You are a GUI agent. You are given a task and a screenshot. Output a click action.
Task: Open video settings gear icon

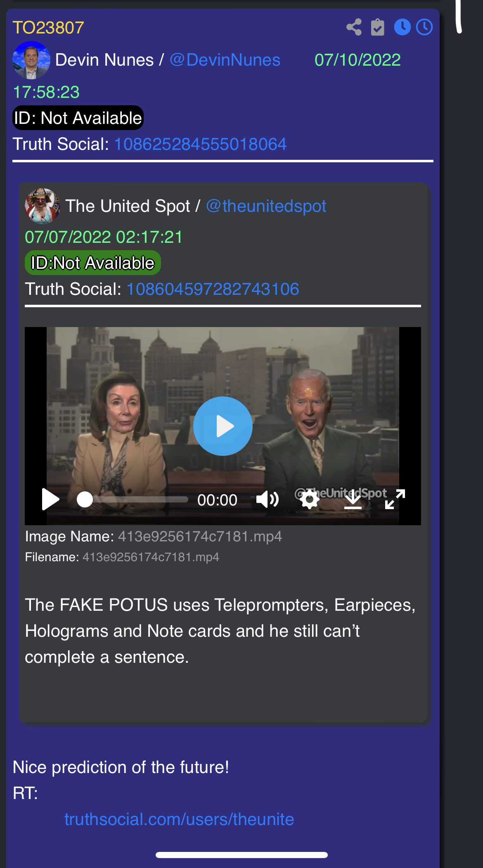(x=310, y=500)
